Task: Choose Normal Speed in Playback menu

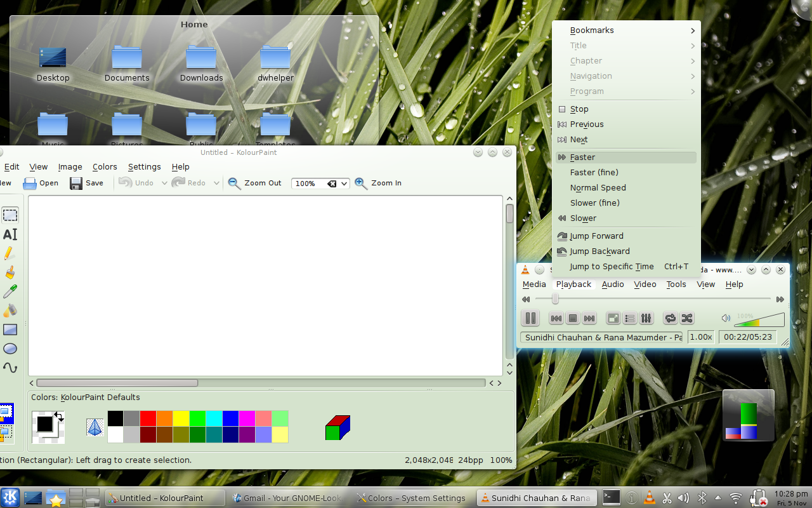Action: tap(626, 188)
